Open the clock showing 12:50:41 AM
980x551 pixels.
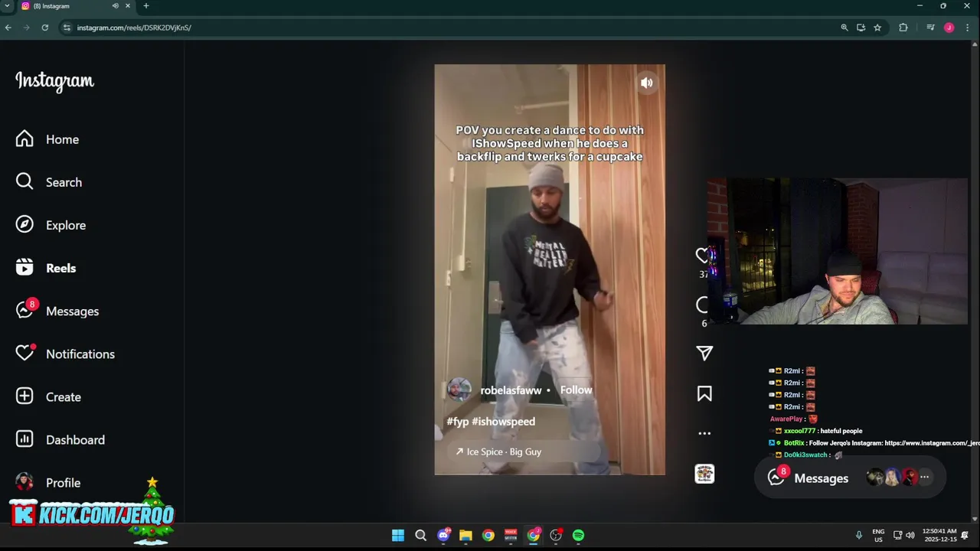point(939,536)
